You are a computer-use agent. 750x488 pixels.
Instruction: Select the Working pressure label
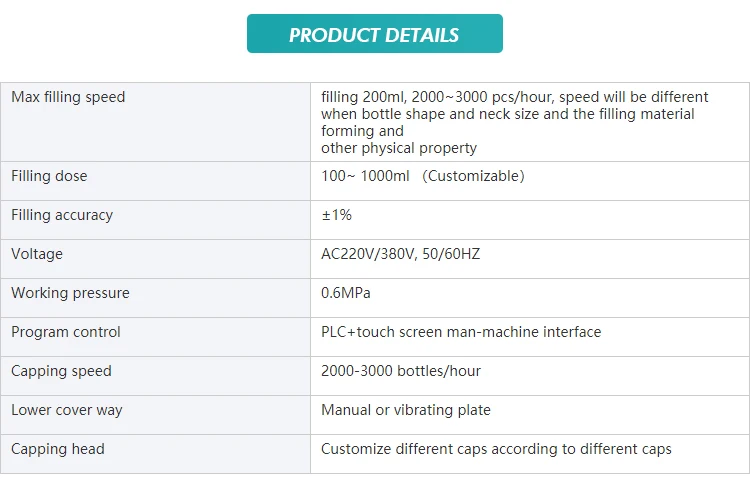tap(70, 293)
